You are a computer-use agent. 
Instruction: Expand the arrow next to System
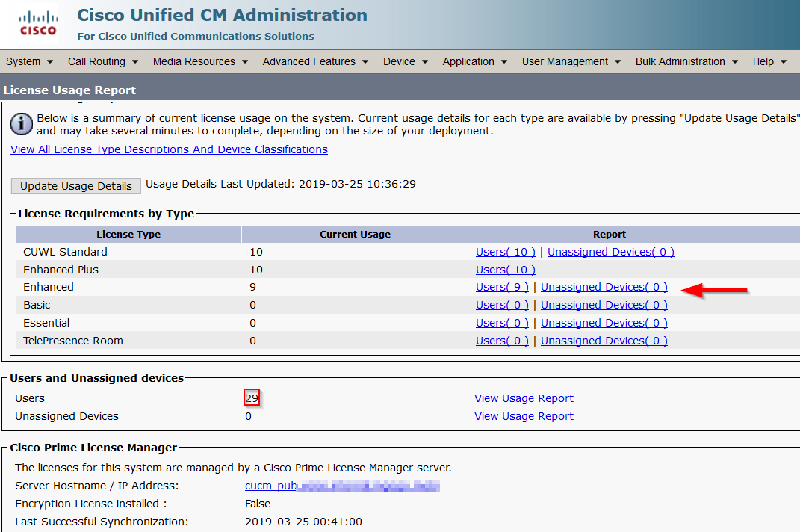[x=50, y=62]
